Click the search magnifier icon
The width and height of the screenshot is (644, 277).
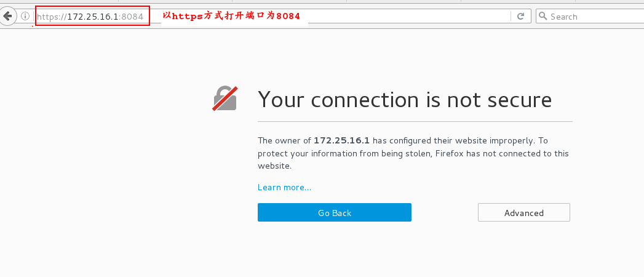(x=543, y=17)
